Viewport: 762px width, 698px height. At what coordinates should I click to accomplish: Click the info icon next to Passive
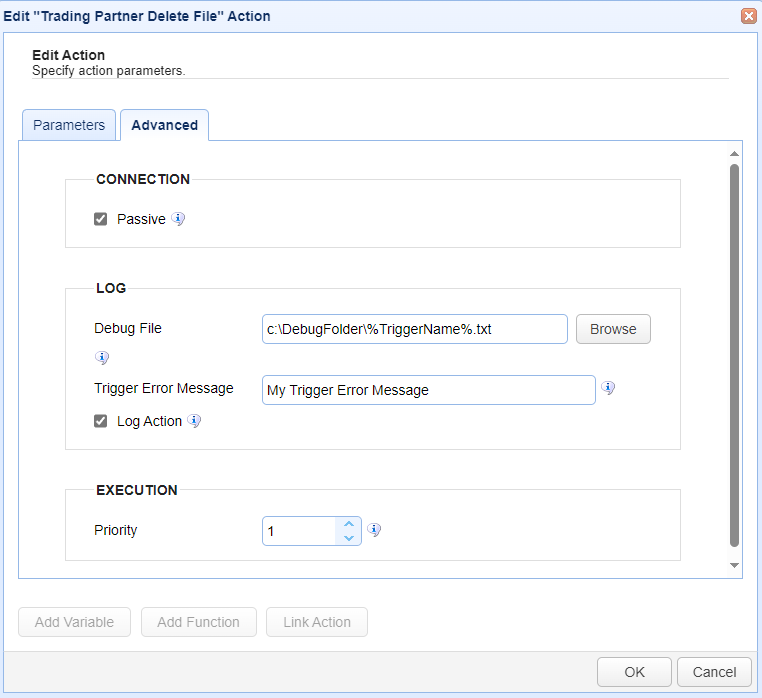coord(178,219)
